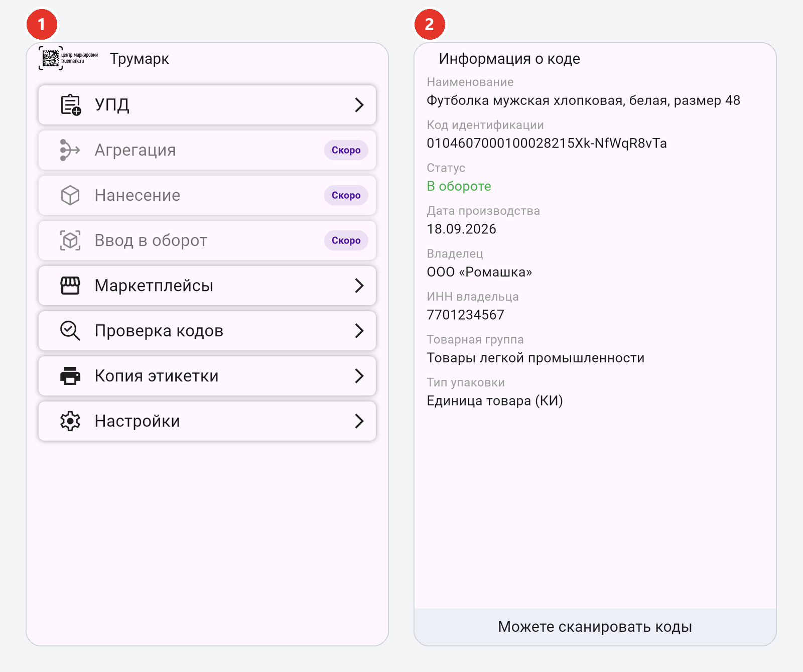This screenshot has height=672, width=803.
Task: Click the ИНН владельца field label
Action: [x=473, y=297]
